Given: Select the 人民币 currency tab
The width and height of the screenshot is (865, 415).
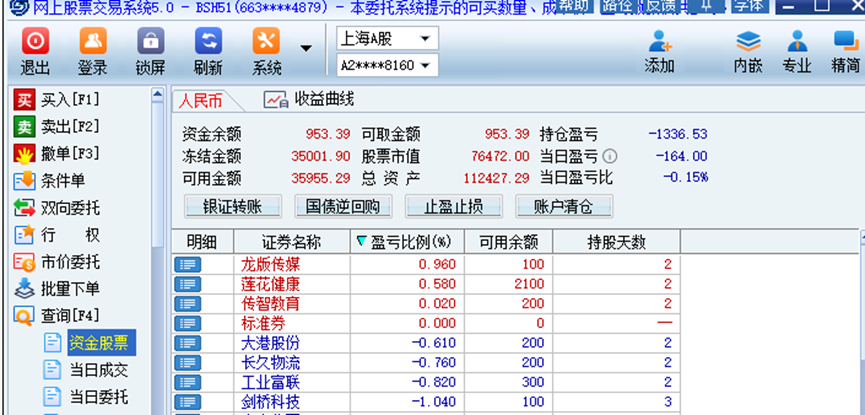Looking at the screenshot, I should point(200,101).
